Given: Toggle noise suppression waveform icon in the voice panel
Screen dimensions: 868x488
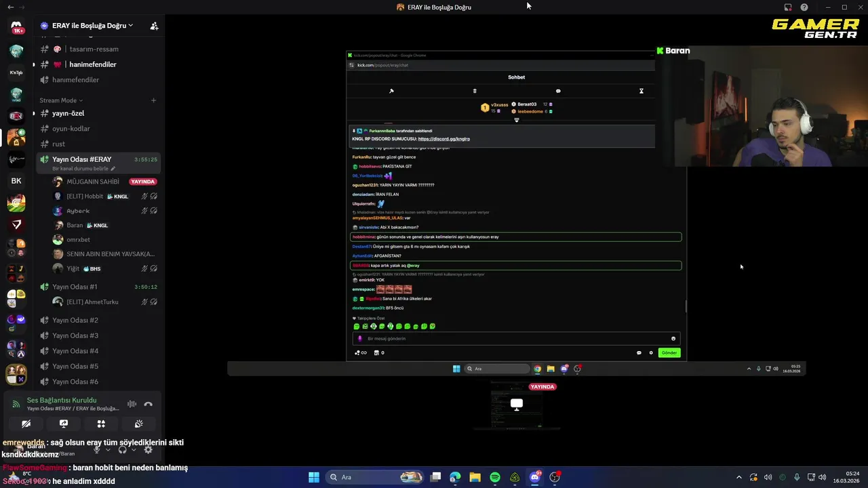Looking at the screenshot, I should [132, 404].
